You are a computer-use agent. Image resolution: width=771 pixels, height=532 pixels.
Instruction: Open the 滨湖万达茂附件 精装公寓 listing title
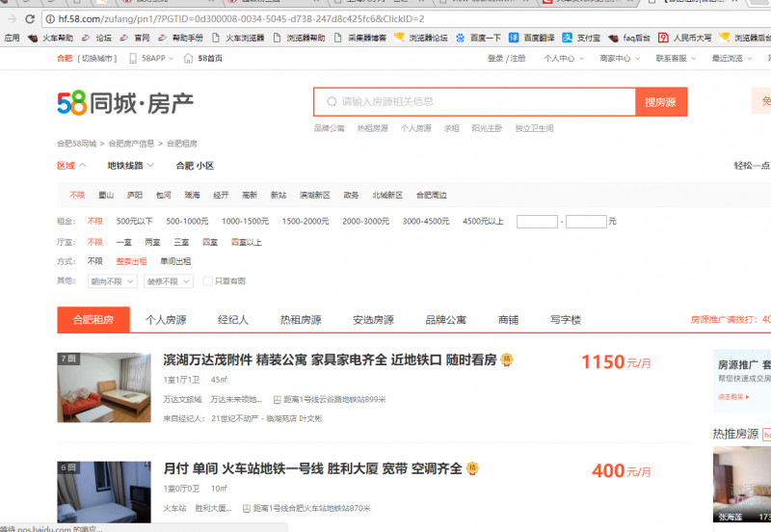pyautogui.click(x=330, y=359)
